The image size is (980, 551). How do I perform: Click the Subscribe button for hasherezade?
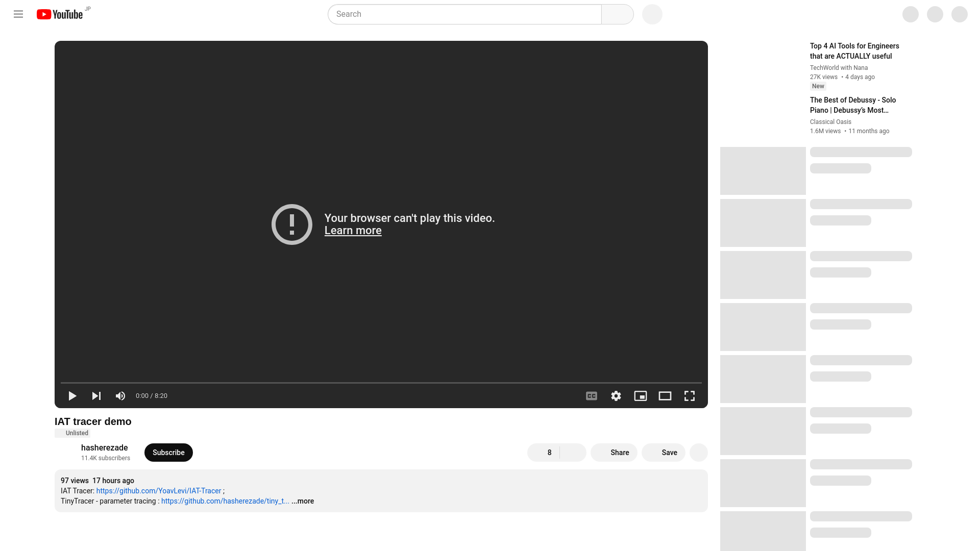coord(168,452)
